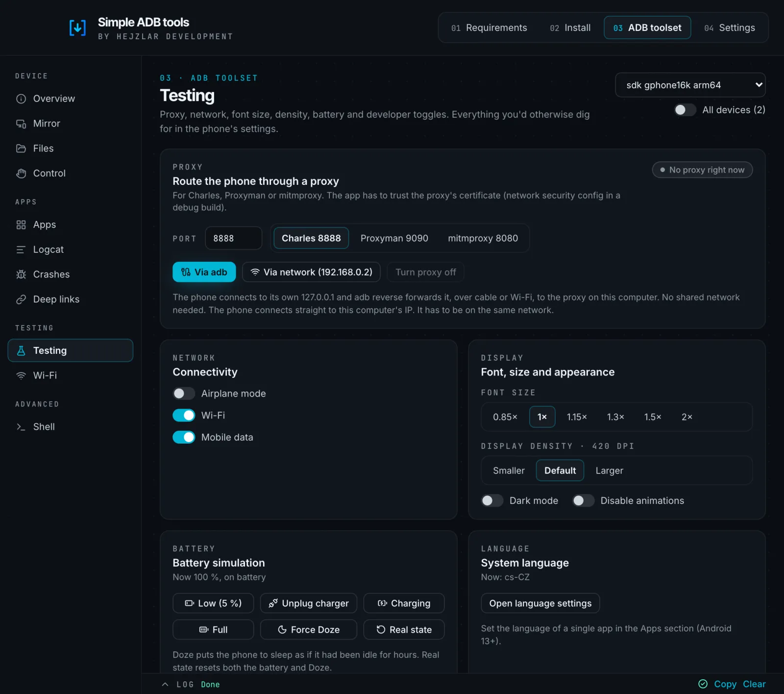
Task: Go to the 01 Requirements tab
Action: (489, 28)
